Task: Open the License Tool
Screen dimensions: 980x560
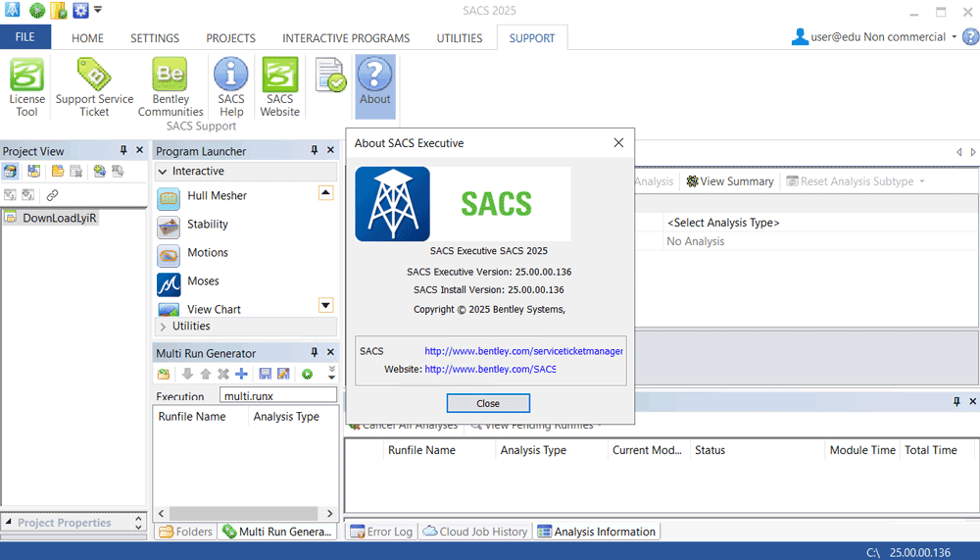Action: coord(26,87)
